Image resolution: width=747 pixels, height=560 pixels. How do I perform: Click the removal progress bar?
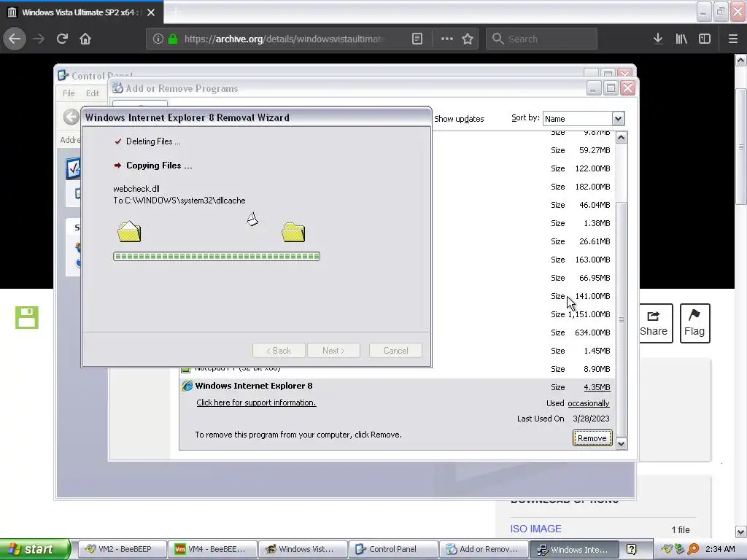click(217, 256)
